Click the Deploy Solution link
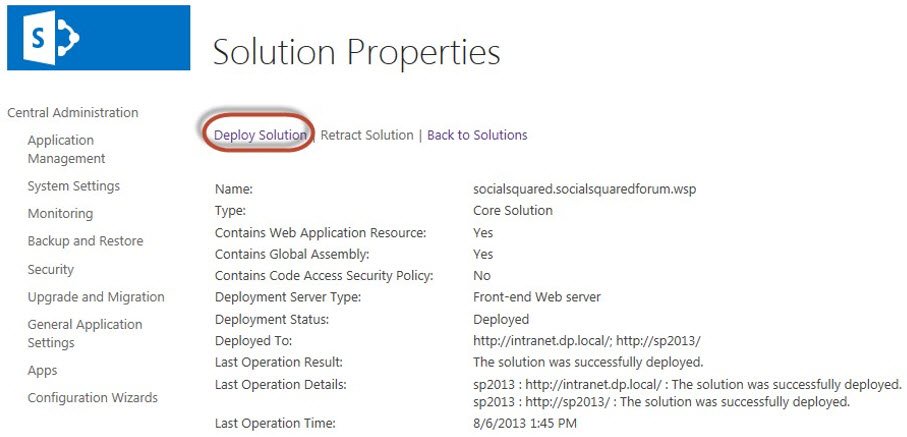The image size is (907, 437). 260,135
